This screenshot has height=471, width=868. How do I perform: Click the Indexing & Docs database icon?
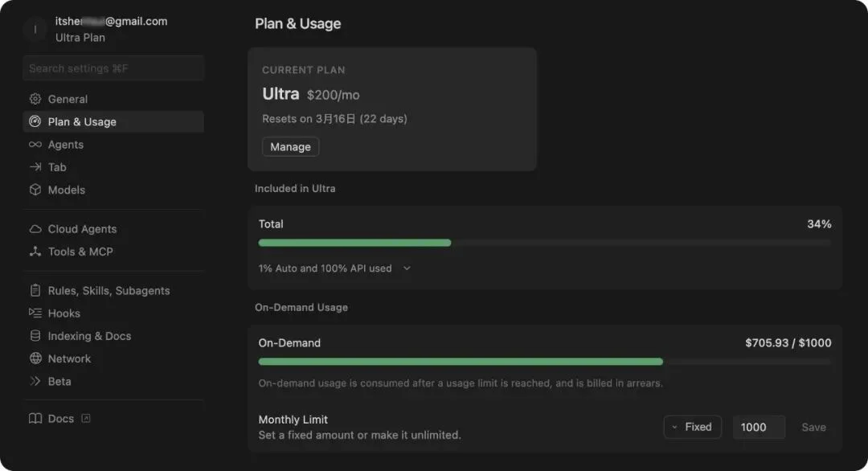click(35, 336)
